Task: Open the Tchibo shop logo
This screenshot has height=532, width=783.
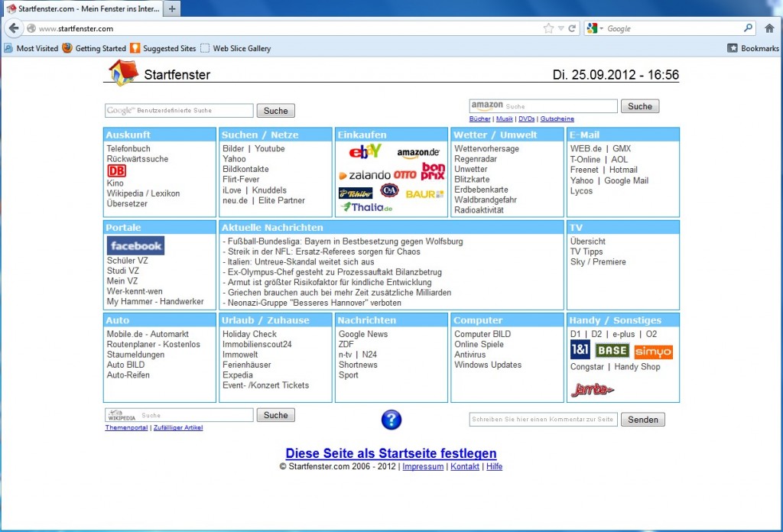Action: pyautogui.click(x=356, y=193)
